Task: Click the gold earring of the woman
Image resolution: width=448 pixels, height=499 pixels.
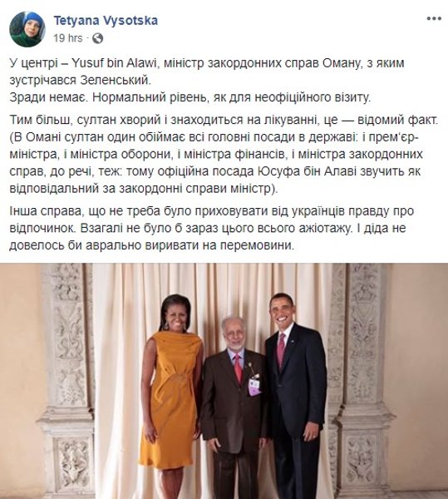Action: pos(165,325)
